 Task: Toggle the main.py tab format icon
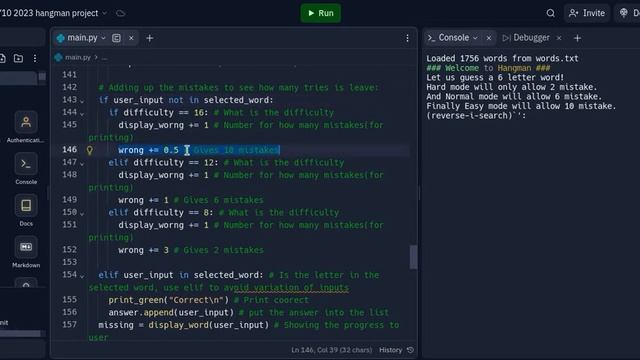click(x=116, y=38)
